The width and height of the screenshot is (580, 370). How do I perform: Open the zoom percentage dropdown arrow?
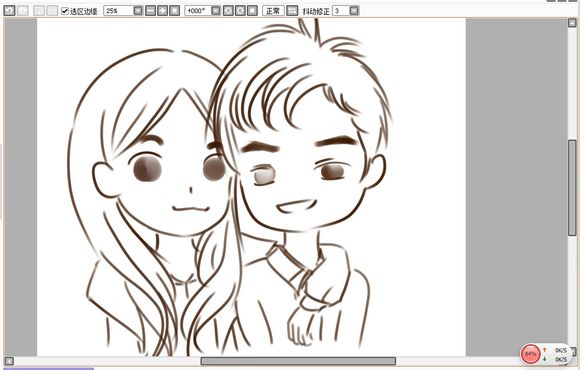coord(138,11)
